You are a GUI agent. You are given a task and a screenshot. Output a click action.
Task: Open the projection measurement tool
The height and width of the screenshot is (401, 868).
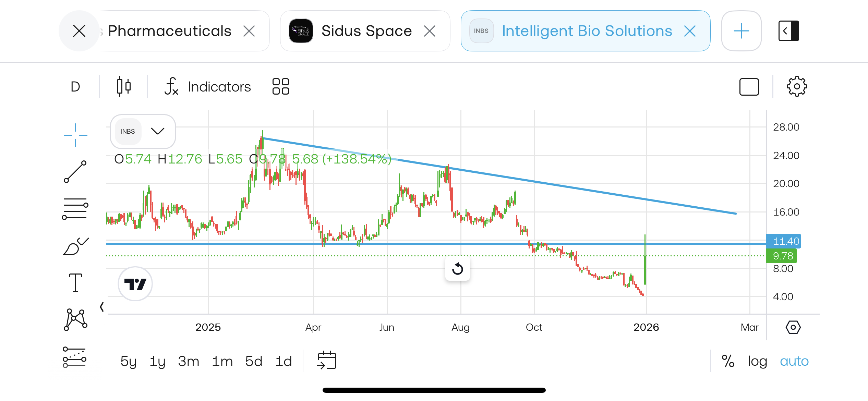(74, 357)
